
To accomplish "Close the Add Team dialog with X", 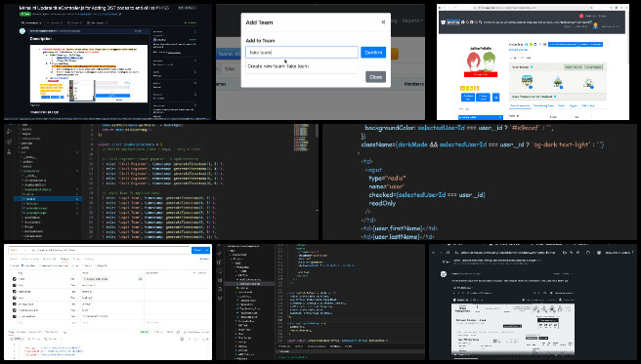I will click(383, 22).
